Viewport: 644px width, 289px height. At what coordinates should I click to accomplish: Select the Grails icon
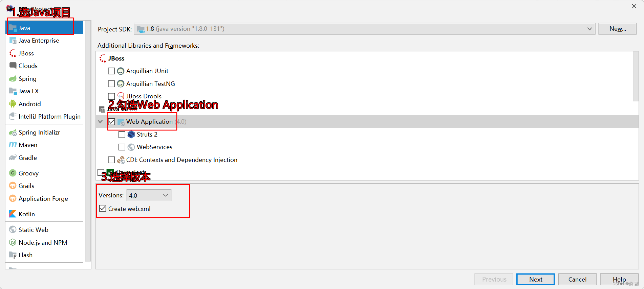pyautogui.click(x=13, y=186)
